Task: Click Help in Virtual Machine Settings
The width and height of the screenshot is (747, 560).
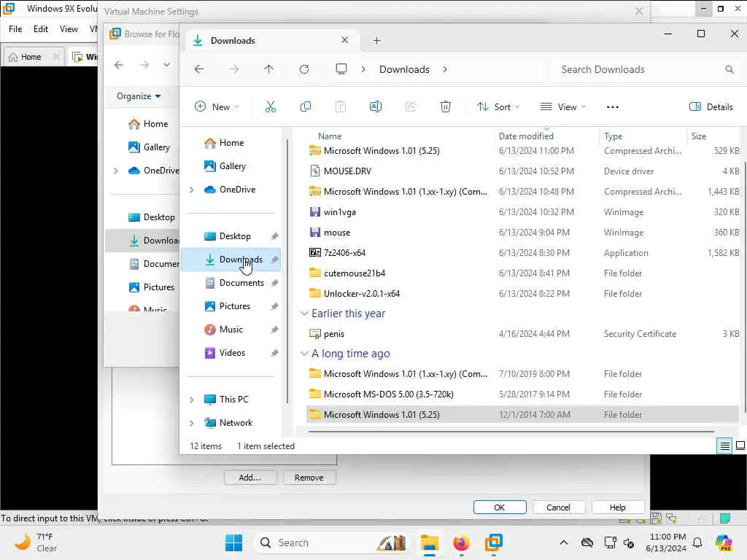Action: pos(617,507)
